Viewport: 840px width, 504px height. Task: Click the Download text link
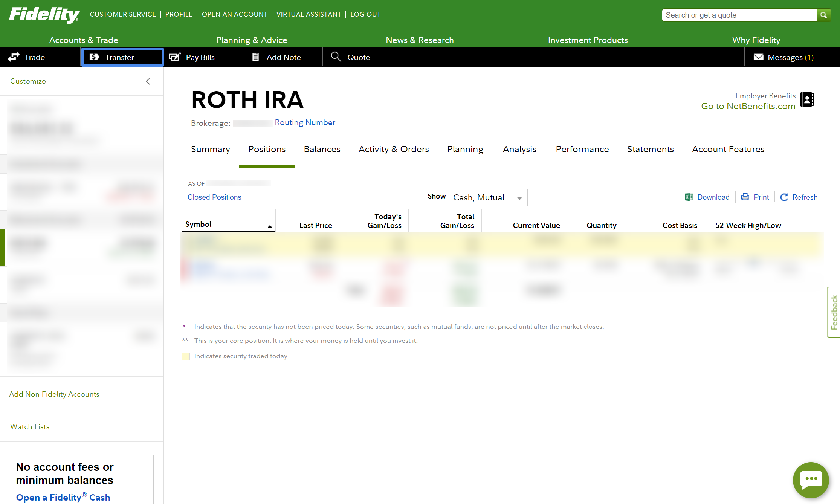tap(713, 197)
